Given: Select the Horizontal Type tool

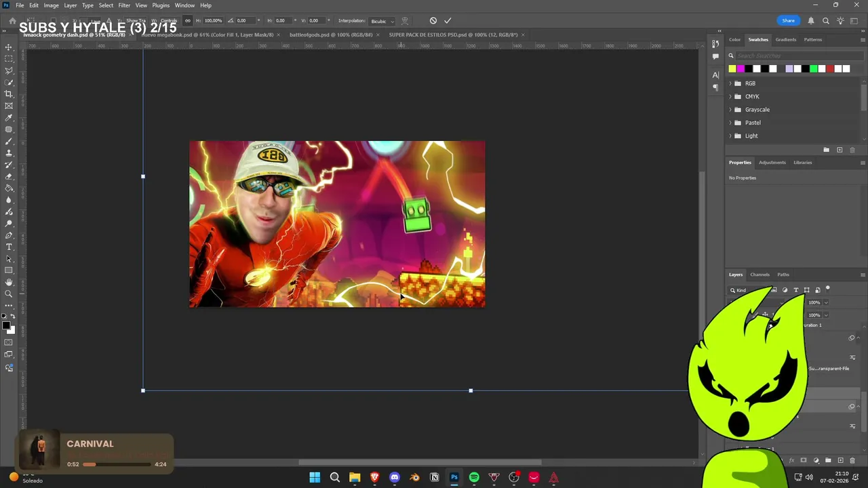Looking at the screenshot, I should pos(9,247).
